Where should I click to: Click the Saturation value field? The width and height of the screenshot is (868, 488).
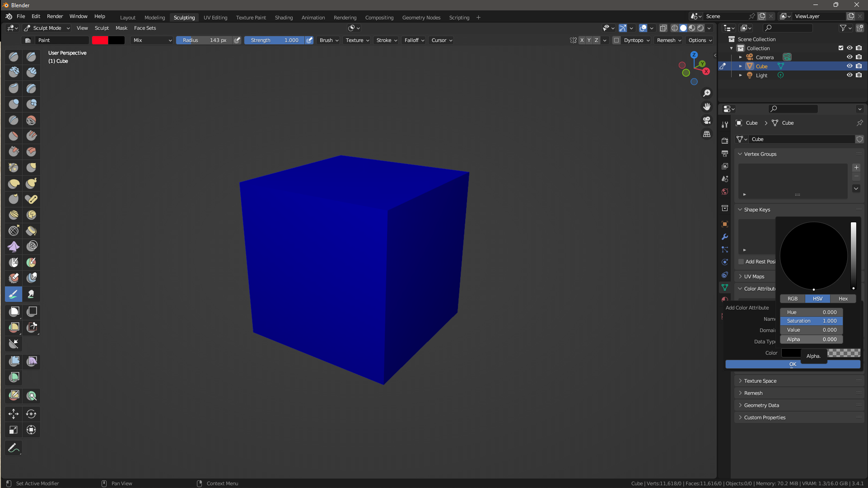[812, 321]
